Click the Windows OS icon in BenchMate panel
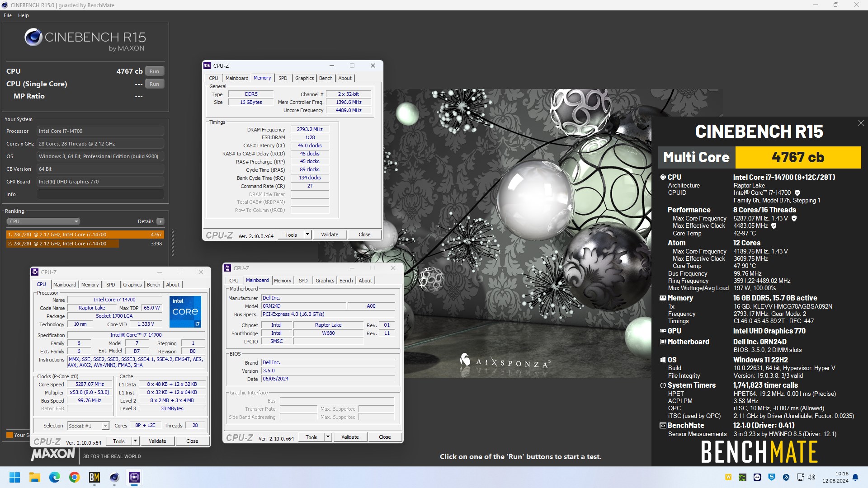Image resolution: width=868 pixels, height=488 pixels. coord(663,360)
